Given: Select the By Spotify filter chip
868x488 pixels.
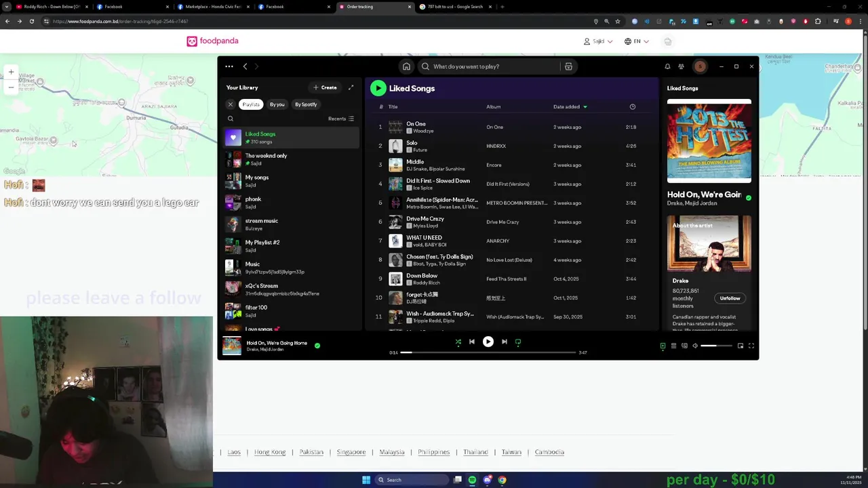Looking at the screenshot, I should (306, 104).
